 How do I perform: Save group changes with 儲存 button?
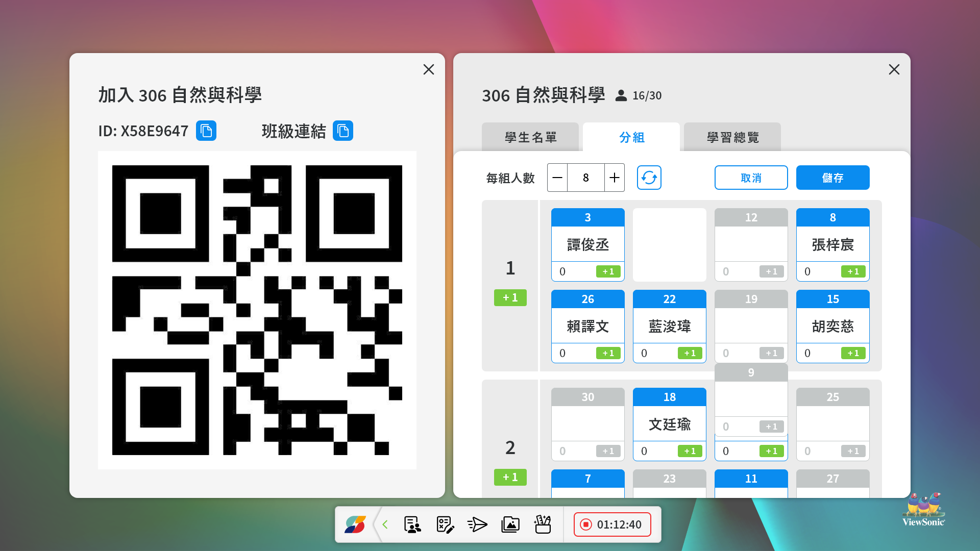(832, 178)
